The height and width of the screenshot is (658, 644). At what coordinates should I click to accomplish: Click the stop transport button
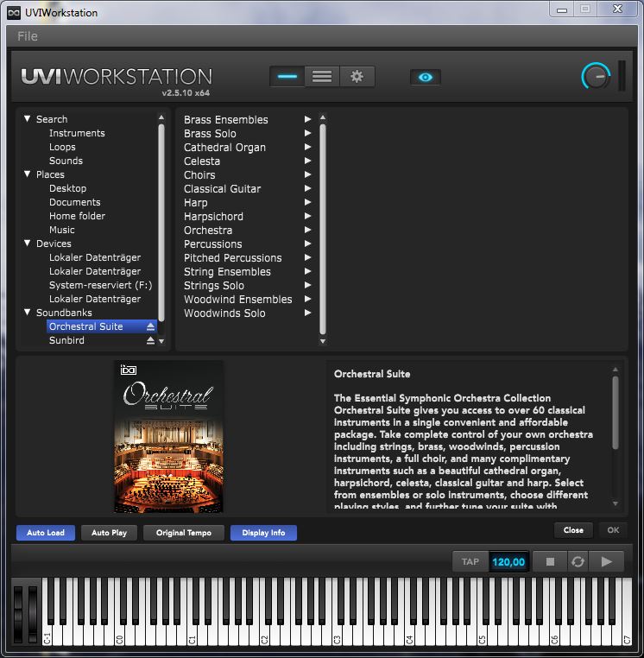click(x=550, y=561)
